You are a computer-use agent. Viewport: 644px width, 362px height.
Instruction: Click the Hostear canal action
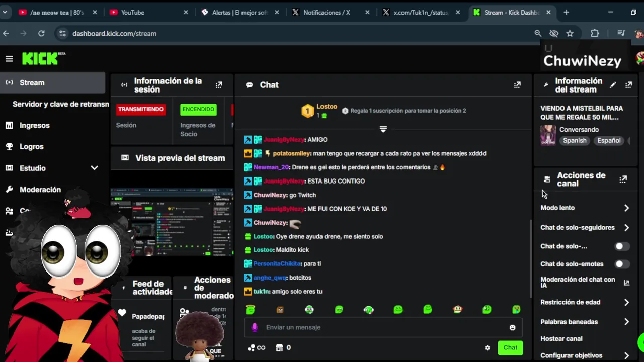(x=561, y=339)
